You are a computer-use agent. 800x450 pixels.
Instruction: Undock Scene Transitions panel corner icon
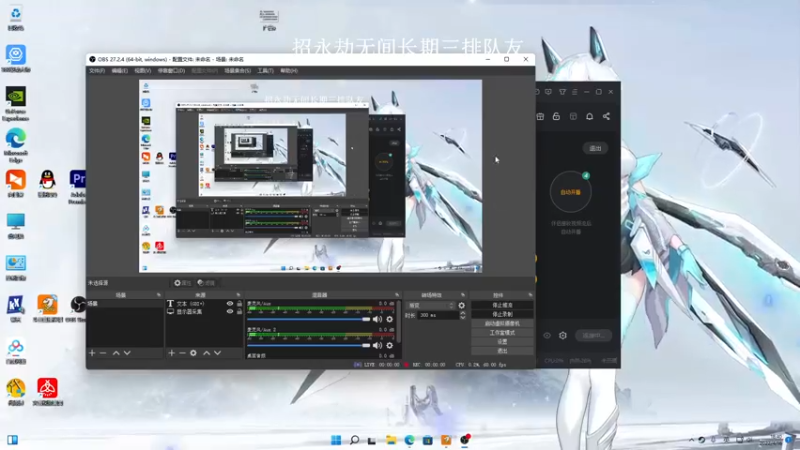463,295
